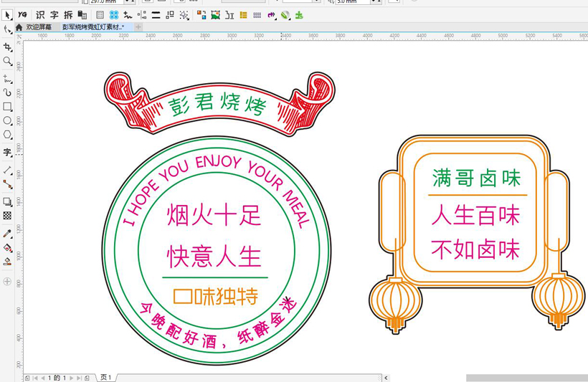The image size is (588, 382).
Task: Click the '1 的 1' page counter
Action: click(57, 378)
